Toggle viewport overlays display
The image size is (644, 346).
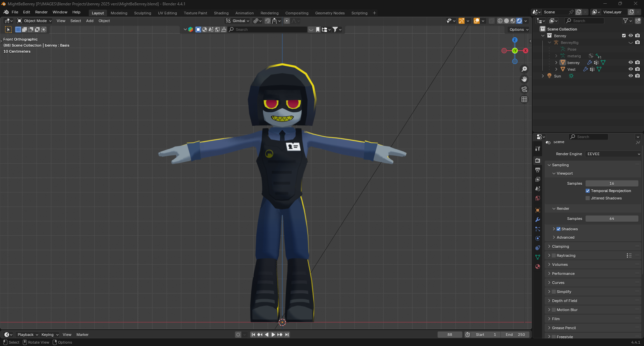tap(477, 21)
